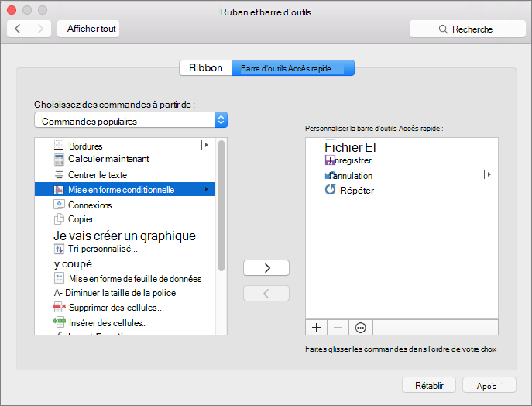Switch to the Ribbon tab
Screen dimensions: 532x406
[206, 68]
